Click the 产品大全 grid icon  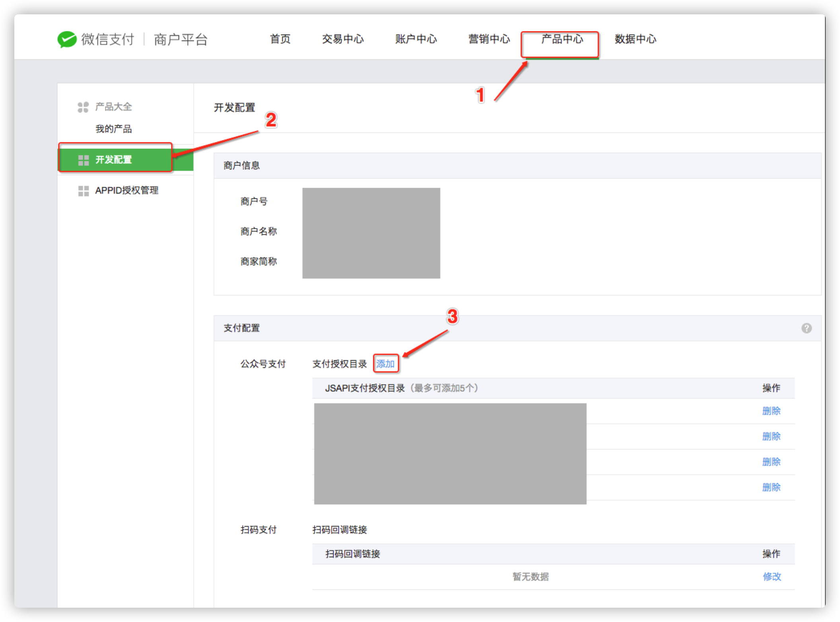pyautogui.click(x=83, y=107)
